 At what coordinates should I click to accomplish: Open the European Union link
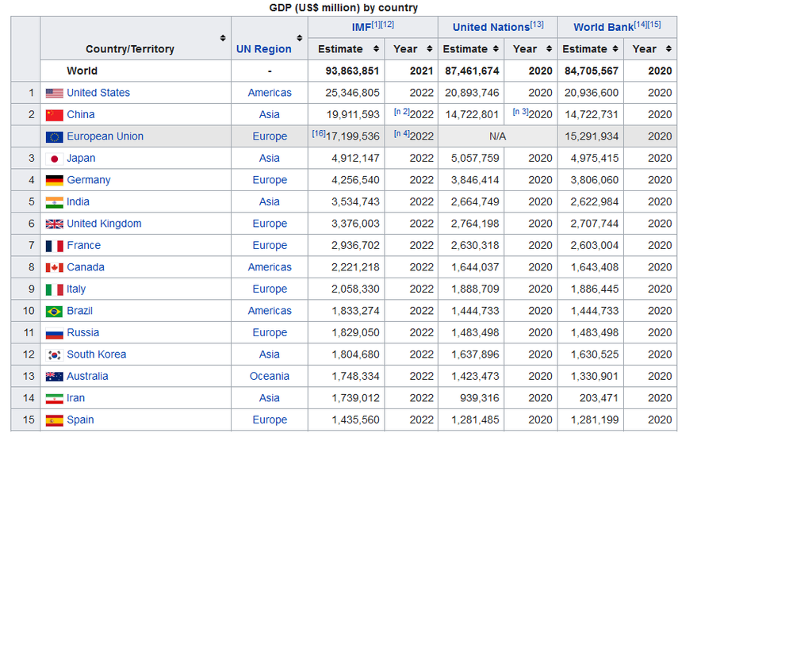point(105,136)
